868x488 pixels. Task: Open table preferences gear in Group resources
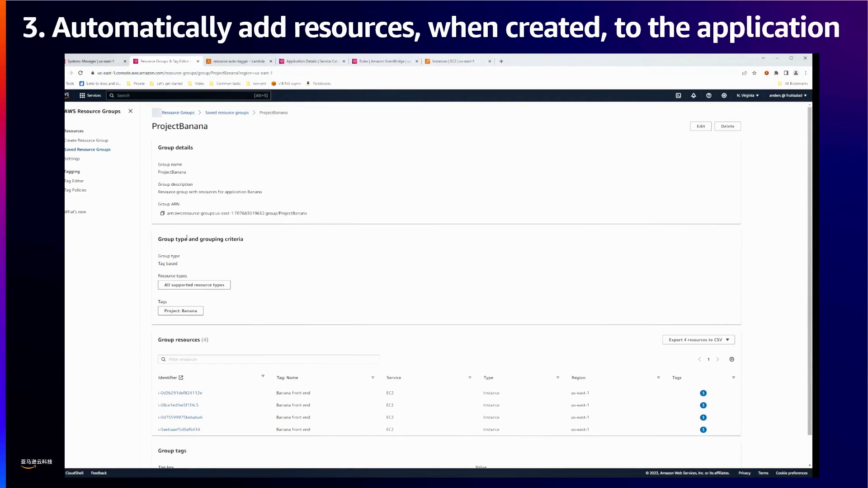[732, 359]
